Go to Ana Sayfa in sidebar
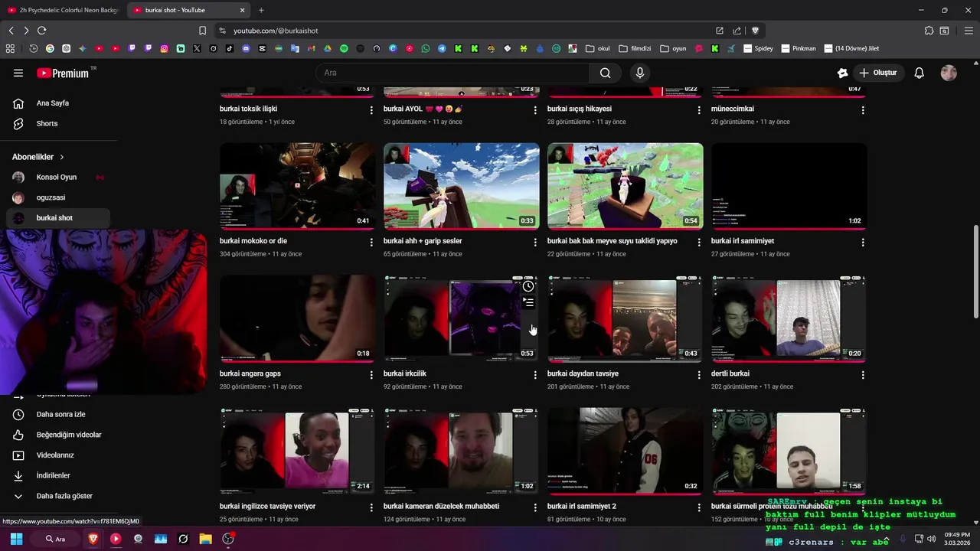The width and height of the screenshot is (980, 551). [58, 103]
